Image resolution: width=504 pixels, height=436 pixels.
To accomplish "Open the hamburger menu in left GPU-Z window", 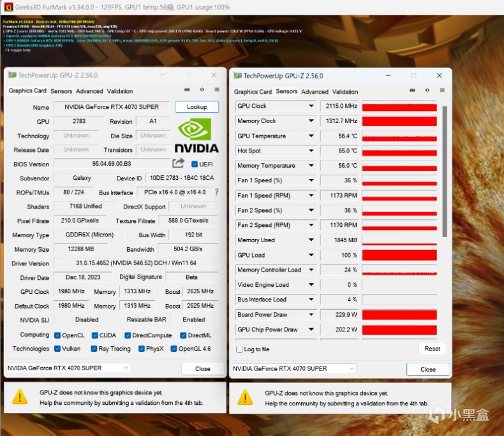I will 217,90.
